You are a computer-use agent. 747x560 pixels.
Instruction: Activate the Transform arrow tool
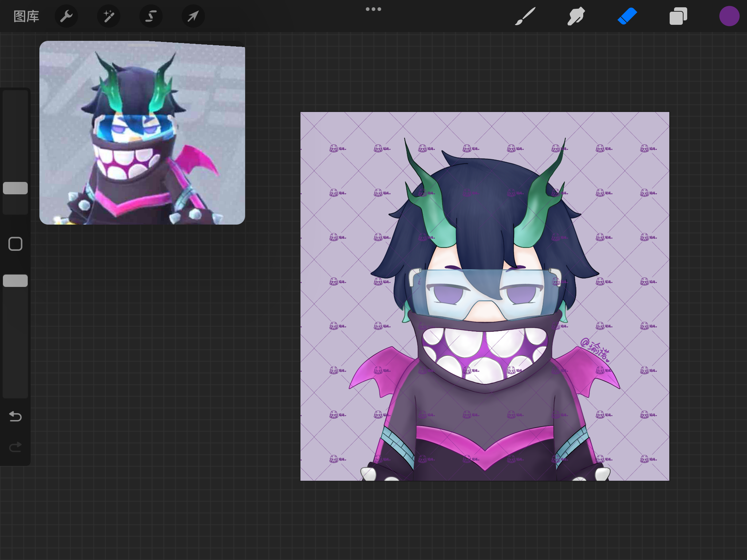(x=193, y=16)
